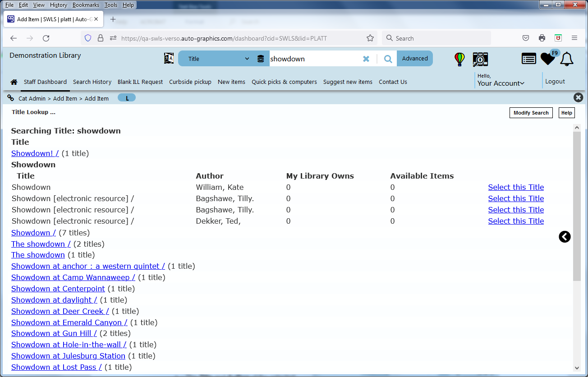
Task: Click the chain link icon near Cat Admin
Action: [x=11, y=98]
